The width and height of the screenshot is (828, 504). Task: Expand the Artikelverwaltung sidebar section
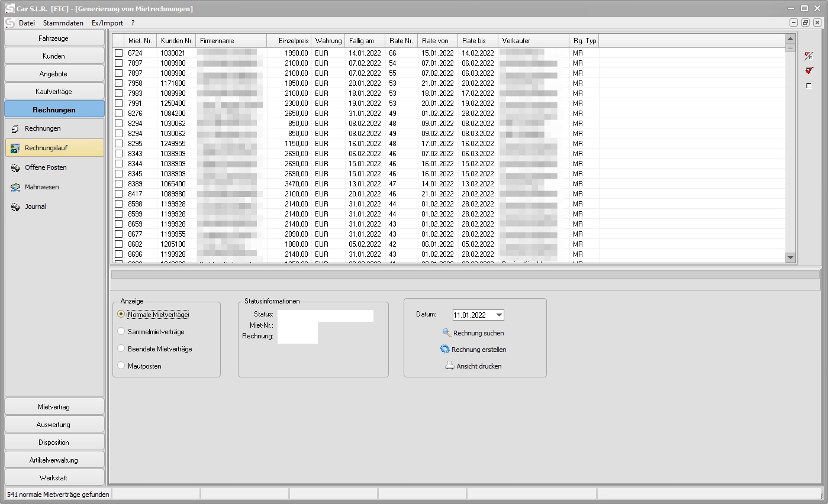pyautogui.click(x=54, y=460)
